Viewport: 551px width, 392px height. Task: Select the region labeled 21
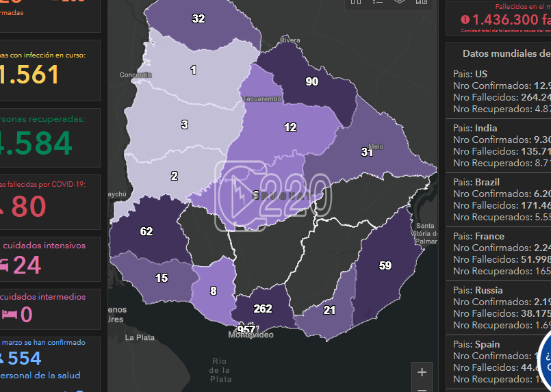pos(329,310)
